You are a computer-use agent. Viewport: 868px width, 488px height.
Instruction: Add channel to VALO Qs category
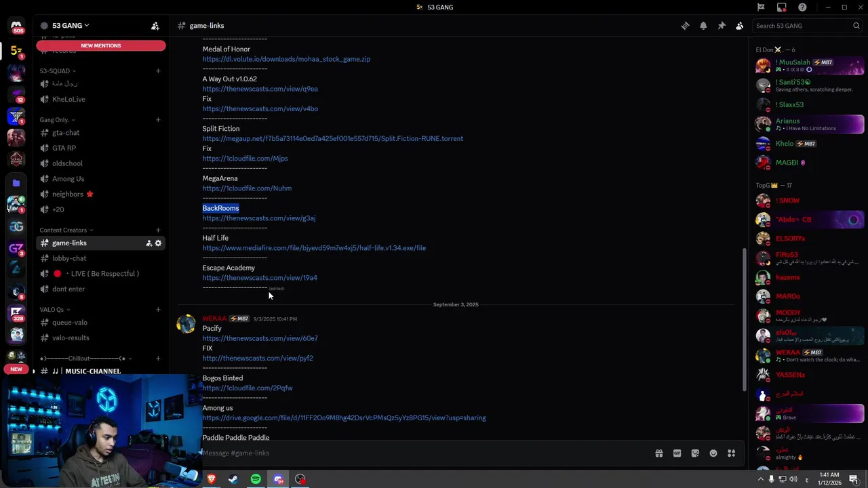(x=158, y=310)
